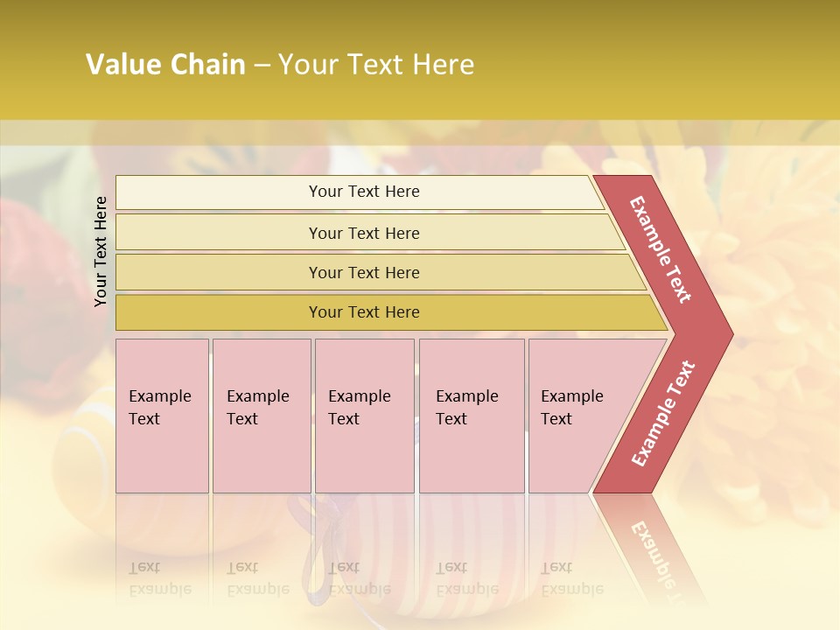Click the lower red chevron 'Example Text' arm
840x630 pixels.
coord(663,413)
